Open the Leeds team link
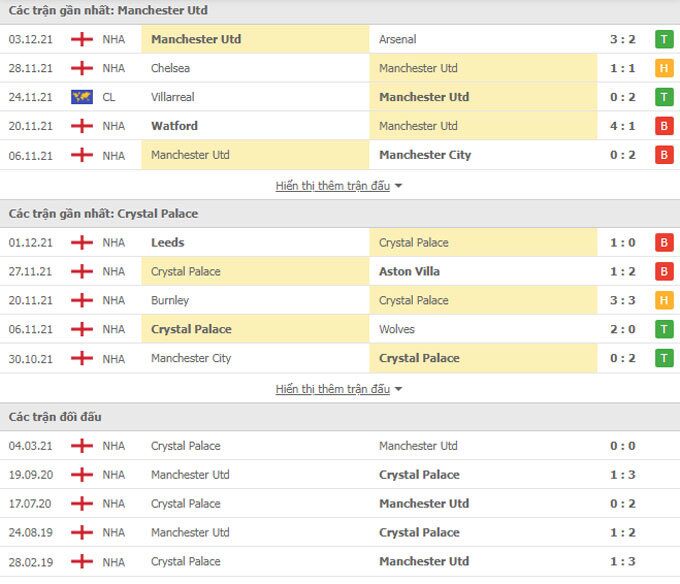The image size is (680, 584). pos(168,243)
